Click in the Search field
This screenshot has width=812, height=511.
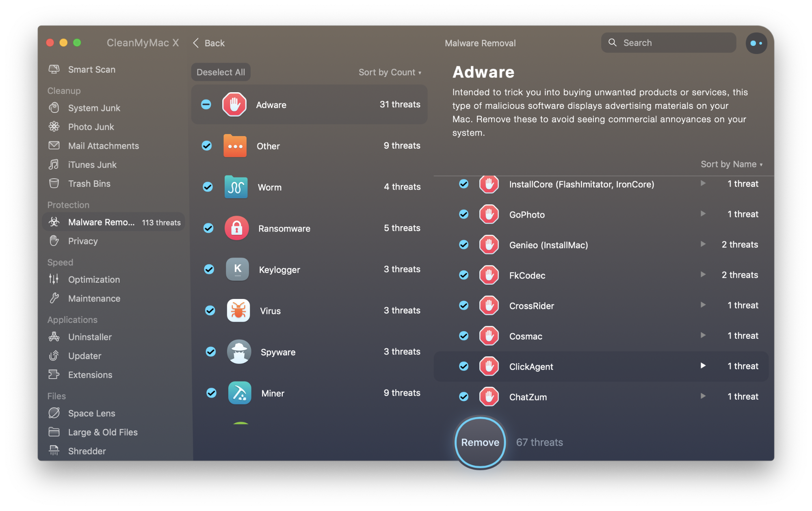coord(668,43)
